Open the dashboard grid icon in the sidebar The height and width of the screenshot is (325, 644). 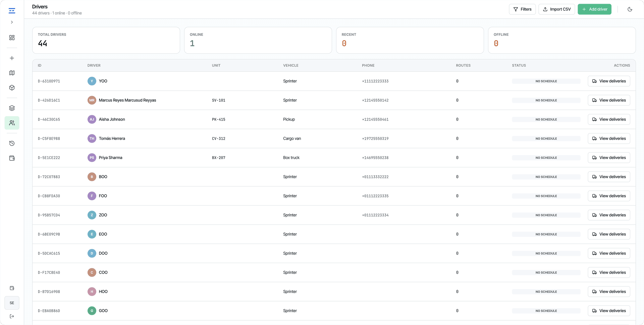[x=12, y=38]
